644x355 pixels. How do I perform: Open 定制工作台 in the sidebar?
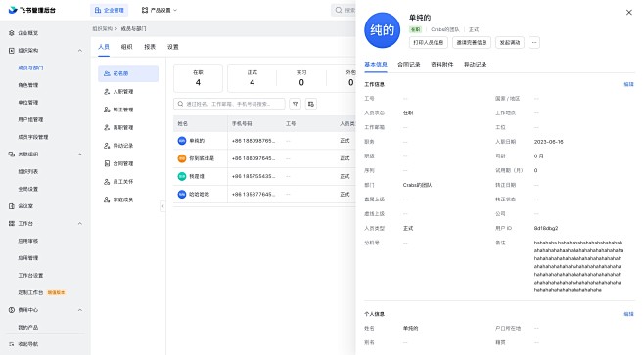[30, 292]
